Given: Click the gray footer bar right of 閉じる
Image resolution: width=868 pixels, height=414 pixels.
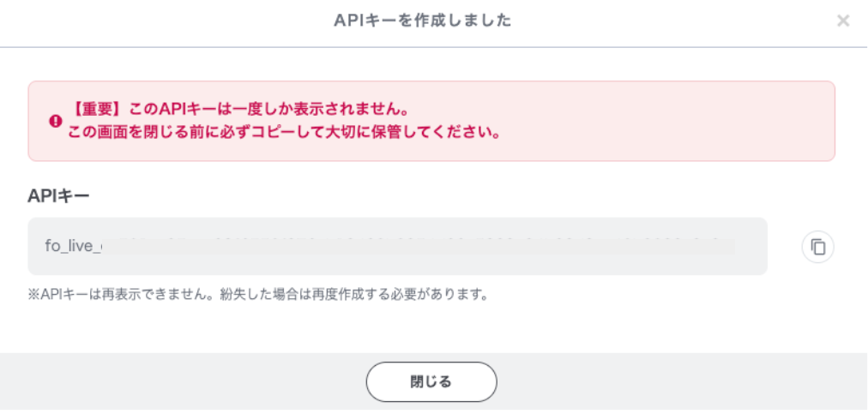Looking at the screenshot, I should tap(686, 381).
